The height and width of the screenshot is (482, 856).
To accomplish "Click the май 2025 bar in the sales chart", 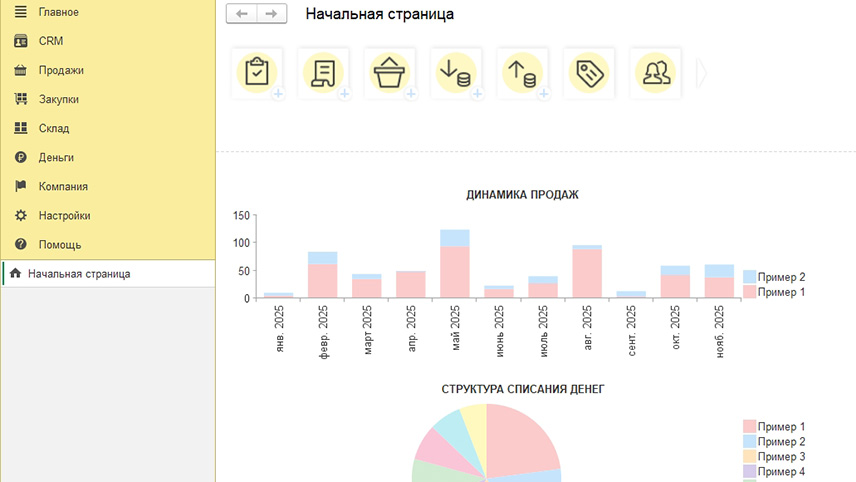I will pyautogui.click(x=455, y=264).
